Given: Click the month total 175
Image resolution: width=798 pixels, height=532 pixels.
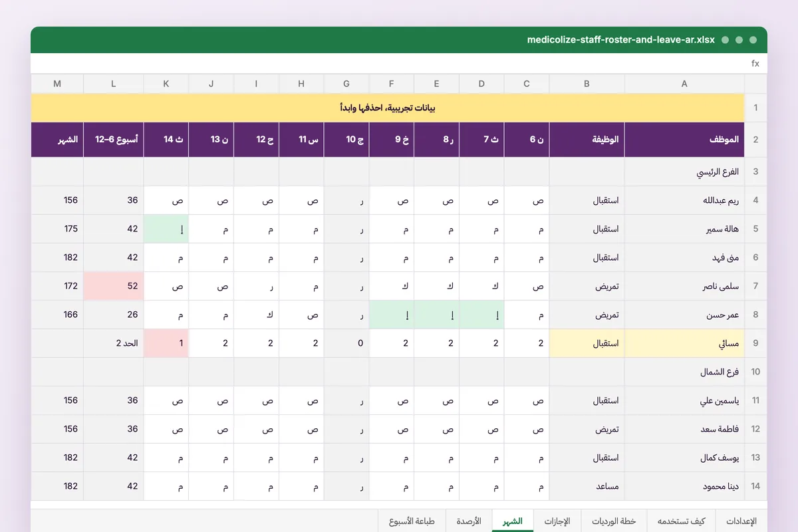Looking at the screenshot, I should point(57,229).
